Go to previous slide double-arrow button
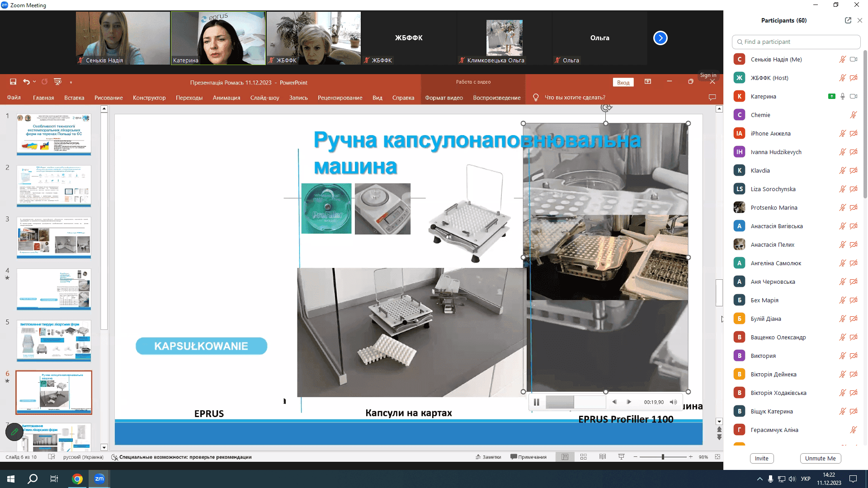The width and height of the screenshot is (868, 488). tap(719, 429)
